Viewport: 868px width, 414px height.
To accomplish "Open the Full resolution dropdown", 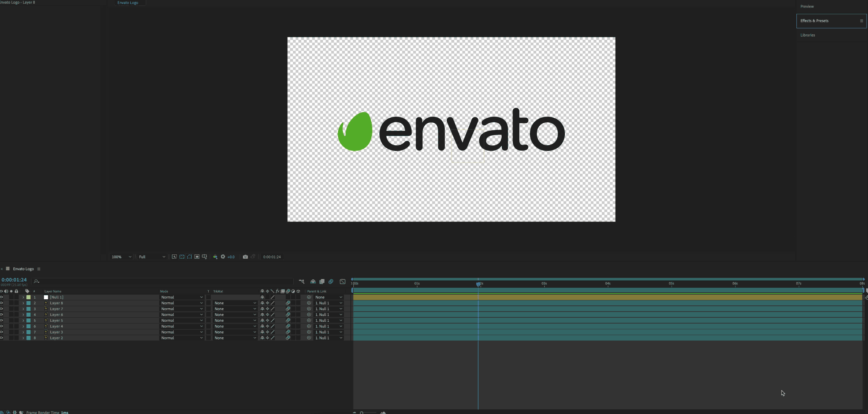I will coord(152,257).
